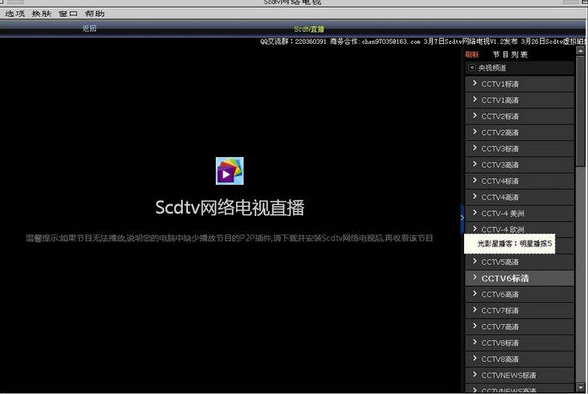Viewport: 588px width, 394px height.
Task: Expand the chevron next to CCTV4标清
Action: point(475,180)
